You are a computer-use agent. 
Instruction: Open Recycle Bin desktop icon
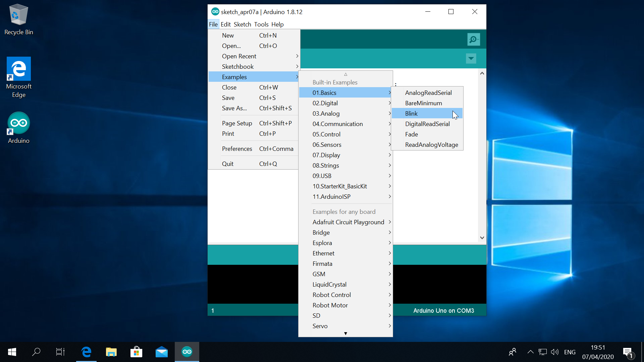click(19, 20)
